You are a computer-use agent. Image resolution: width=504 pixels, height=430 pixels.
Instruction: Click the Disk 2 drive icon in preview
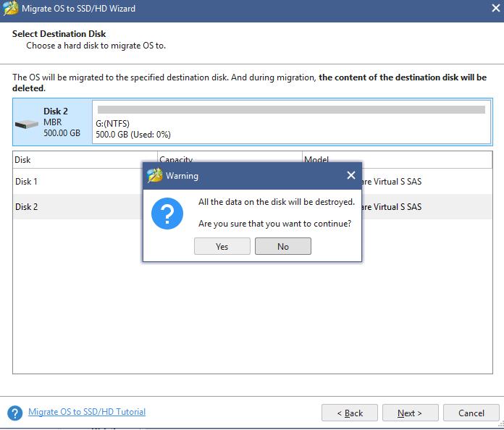[x=27, y=124]
